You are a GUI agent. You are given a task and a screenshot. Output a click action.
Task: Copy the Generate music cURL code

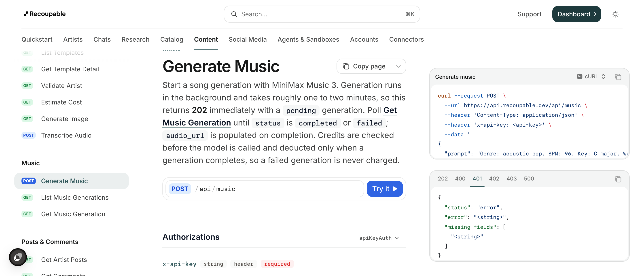618,77
